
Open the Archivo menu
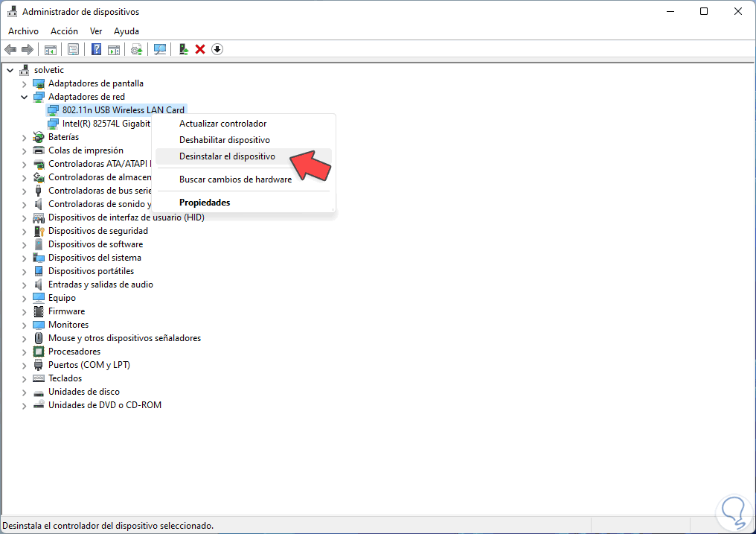[x=23, y=31]
